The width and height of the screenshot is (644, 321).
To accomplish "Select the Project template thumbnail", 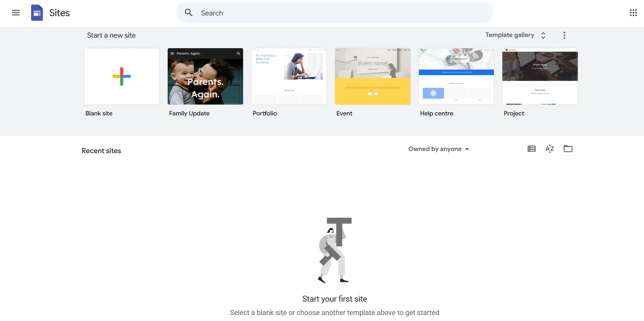I will [x=540, y=76].
